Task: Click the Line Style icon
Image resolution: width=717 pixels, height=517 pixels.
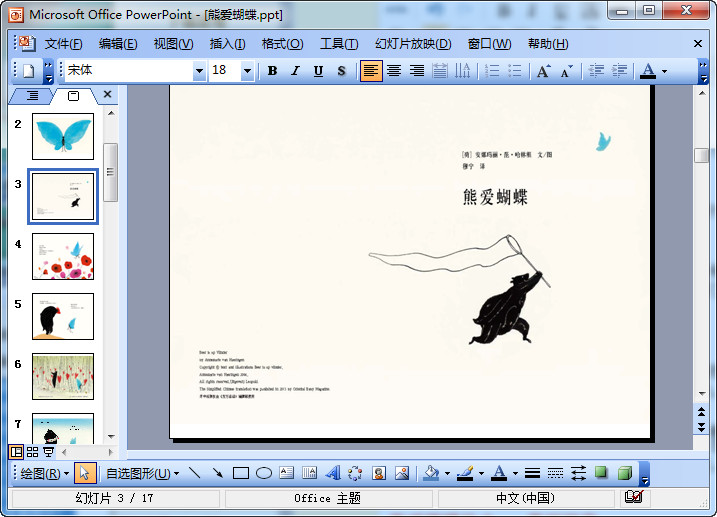Action: coord(532,473)
